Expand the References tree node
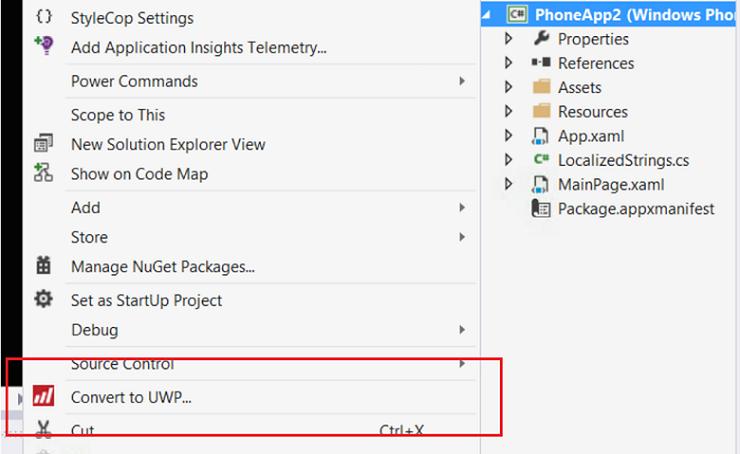 (509, 63)
